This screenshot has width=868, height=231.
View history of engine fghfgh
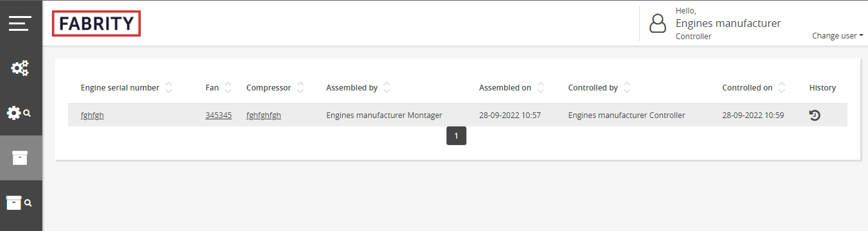pos(815,116)
